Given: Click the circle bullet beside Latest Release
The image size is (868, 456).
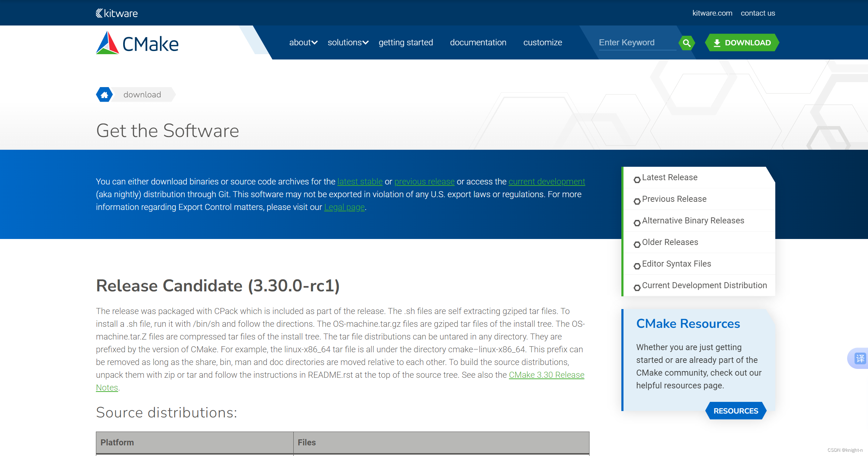Looking at the screenshot, I should [637, 179].
